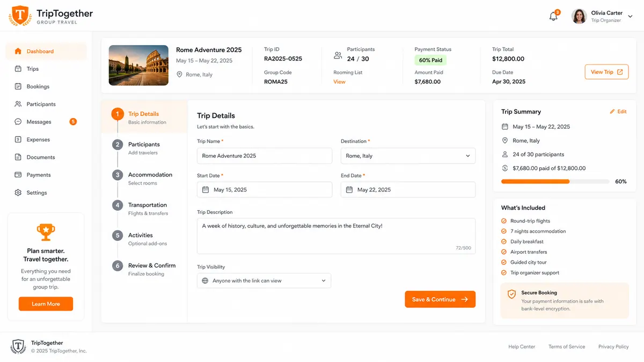644x362 pixels.
Task: Expand the Destination dropdown showing Rome, Italy
Action: click(x=408, y=156)
